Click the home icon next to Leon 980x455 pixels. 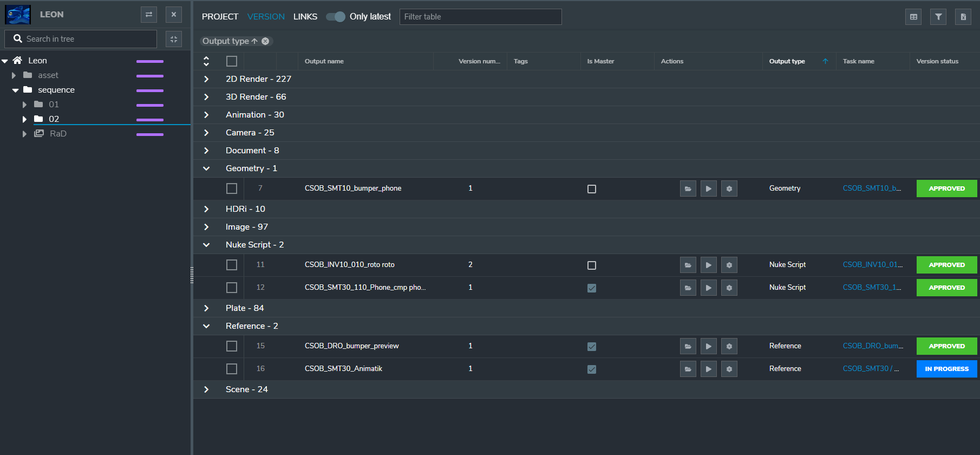pos(17,60)
